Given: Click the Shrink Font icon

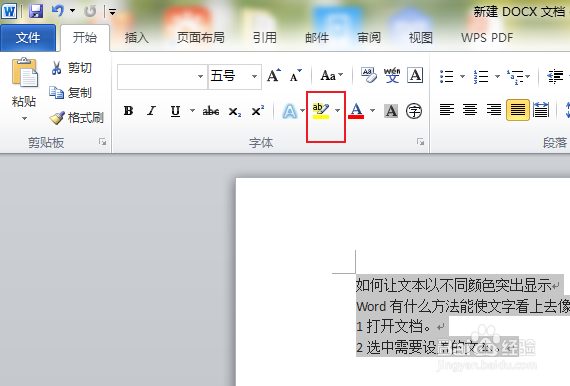Looking at the screenshot, I should pos(296,76).
